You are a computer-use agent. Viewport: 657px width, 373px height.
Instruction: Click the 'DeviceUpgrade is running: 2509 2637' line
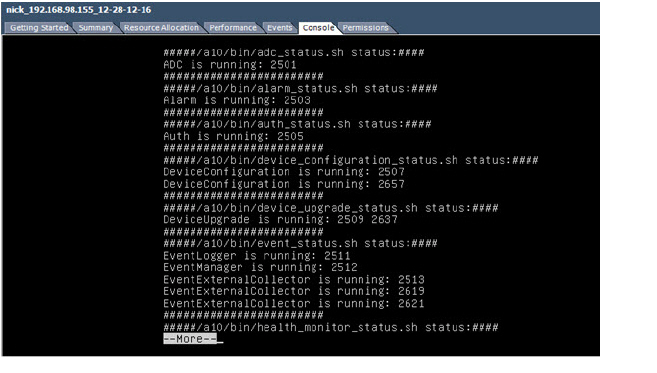point(280,220)
